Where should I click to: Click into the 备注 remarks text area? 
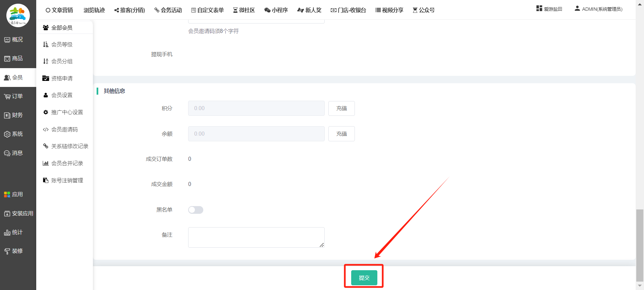pyautogui.click(x=256, y=237)
